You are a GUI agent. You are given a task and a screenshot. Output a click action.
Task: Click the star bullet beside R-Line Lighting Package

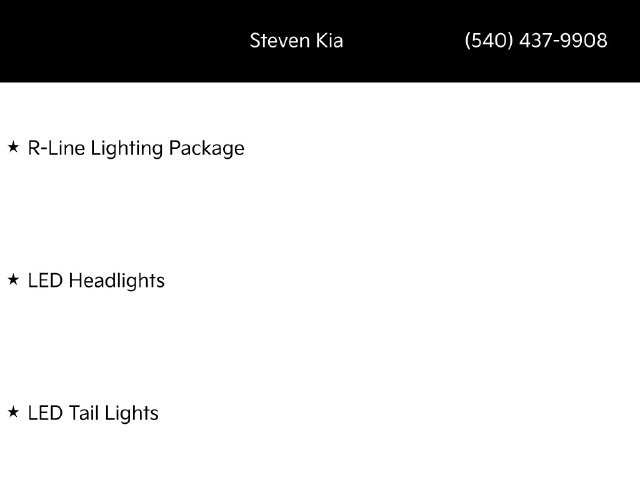pos(13,147)
